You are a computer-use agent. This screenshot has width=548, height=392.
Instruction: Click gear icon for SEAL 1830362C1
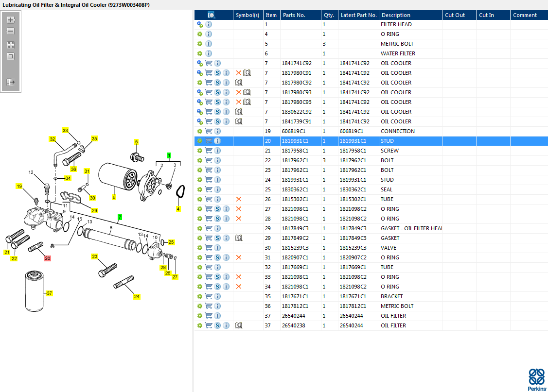click(199, 189)
